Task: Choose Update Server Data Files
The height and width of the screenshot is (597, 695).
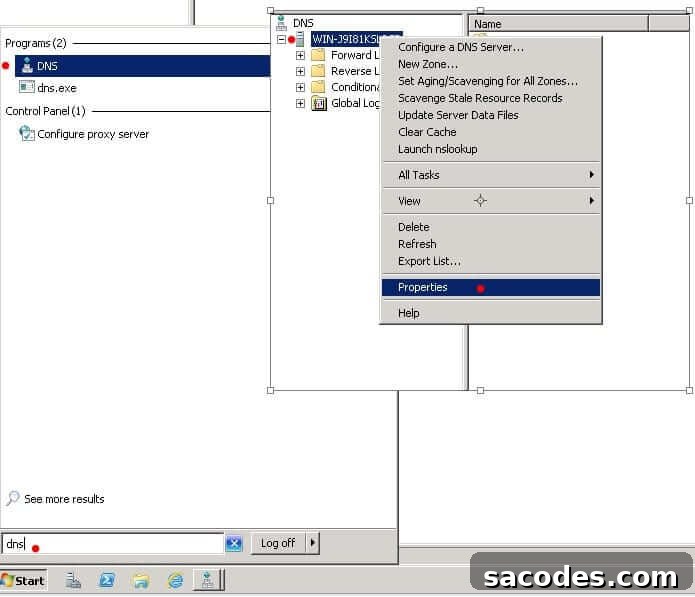Action: tap(491, 115)
